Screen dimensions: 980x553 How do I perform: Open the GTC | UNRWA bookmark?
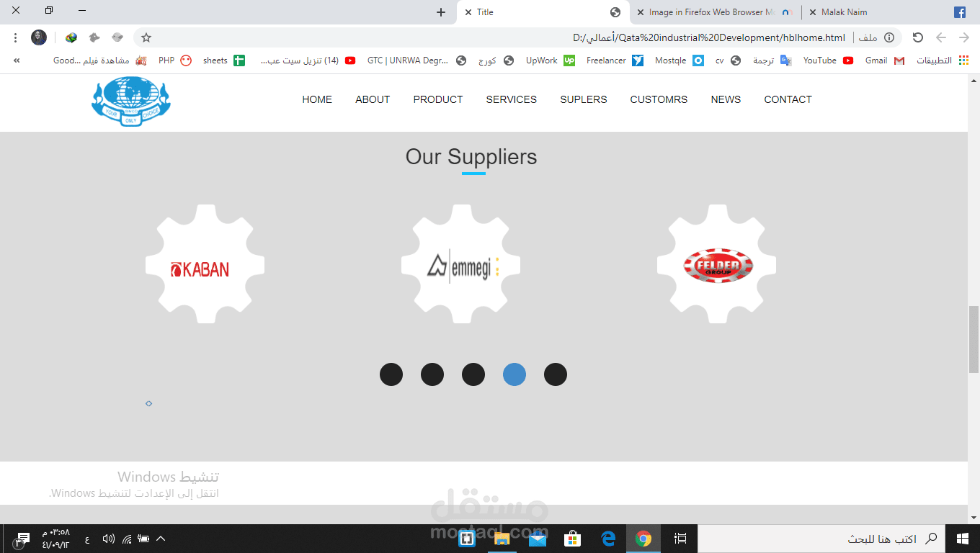416,60
